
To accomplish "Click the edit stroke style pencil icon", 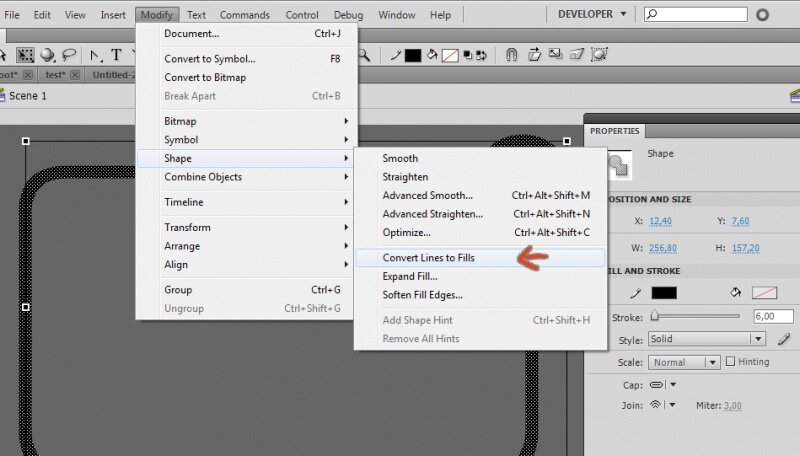I will tap(784, 339).
